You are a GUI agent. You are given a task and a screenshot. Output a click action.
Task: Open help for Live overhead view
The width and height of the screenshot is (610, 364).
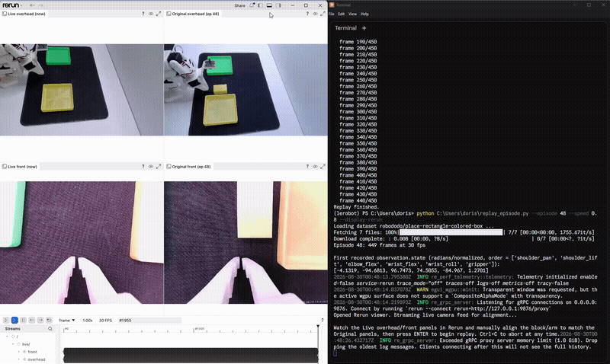143,14
